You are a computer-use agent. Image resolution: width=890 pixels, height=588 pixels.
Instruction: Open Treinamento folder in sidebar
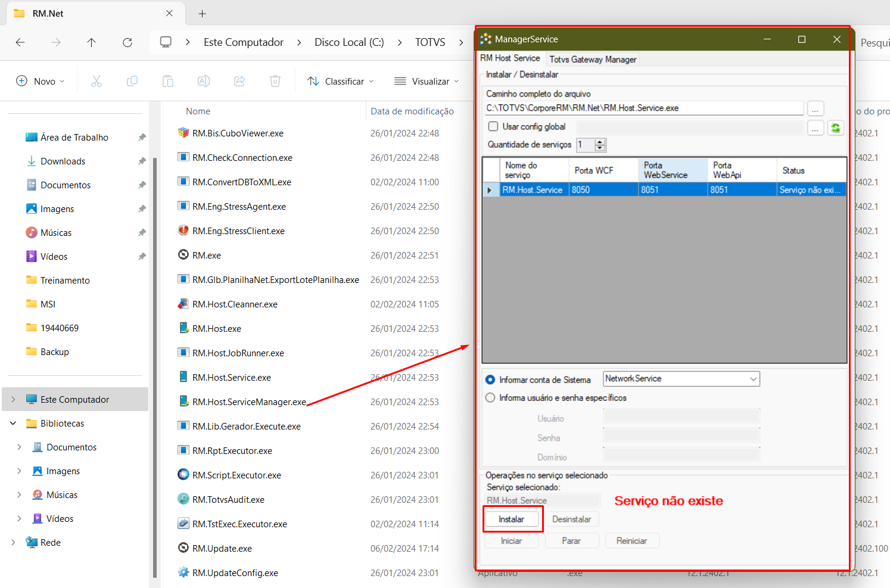coord(65,280)
